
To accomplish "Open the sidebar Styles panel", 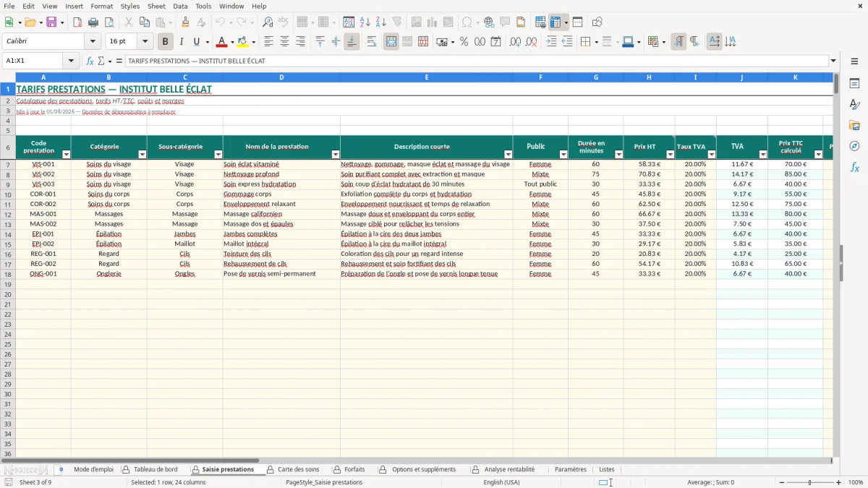I will pos(854,104).
